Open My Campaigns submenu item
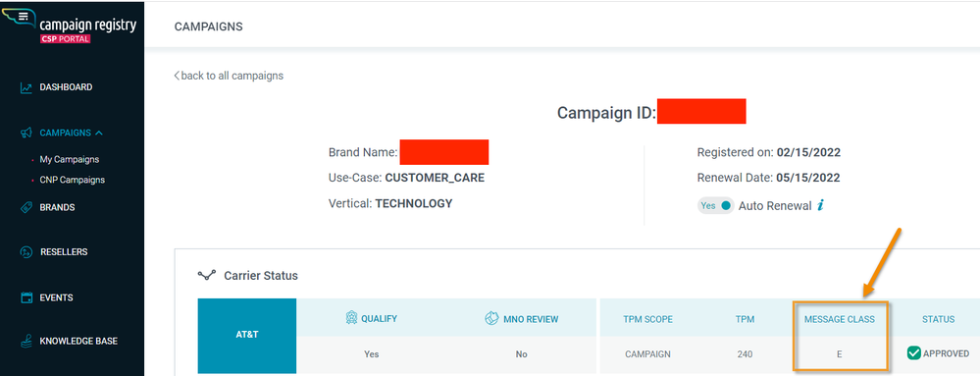Screen dimensions: 980x376 70,160
